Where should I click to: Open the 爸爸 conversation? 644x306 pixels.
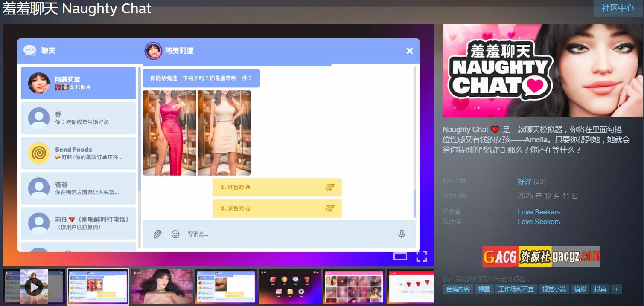pyautogui.click(x=79, y=188)
